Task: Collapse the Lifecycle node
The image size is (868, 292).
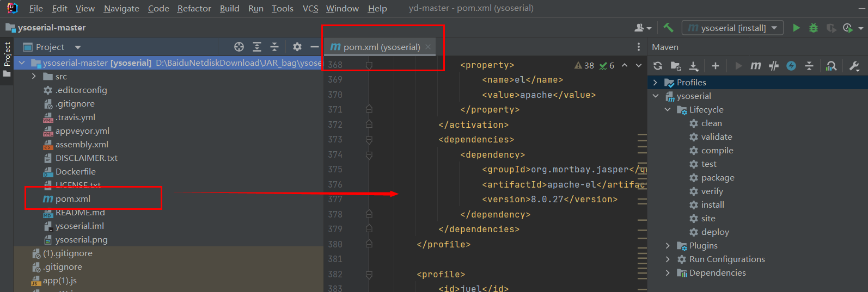Action: (x=668, y=110)
